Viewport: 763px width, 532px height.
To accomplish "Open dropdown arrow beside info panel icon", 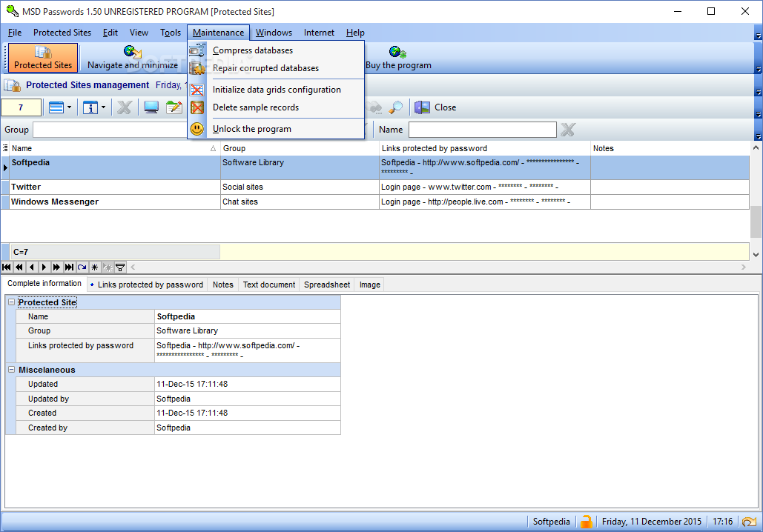I will pyautogui.click(x=103, y=107).
